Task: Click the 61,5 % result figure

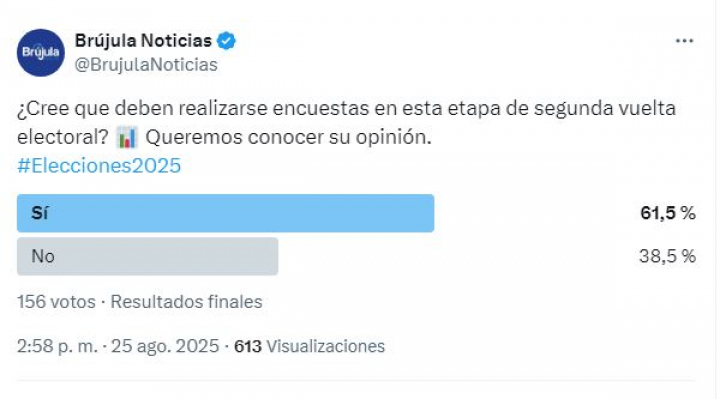Action: [x=668, y=213]
